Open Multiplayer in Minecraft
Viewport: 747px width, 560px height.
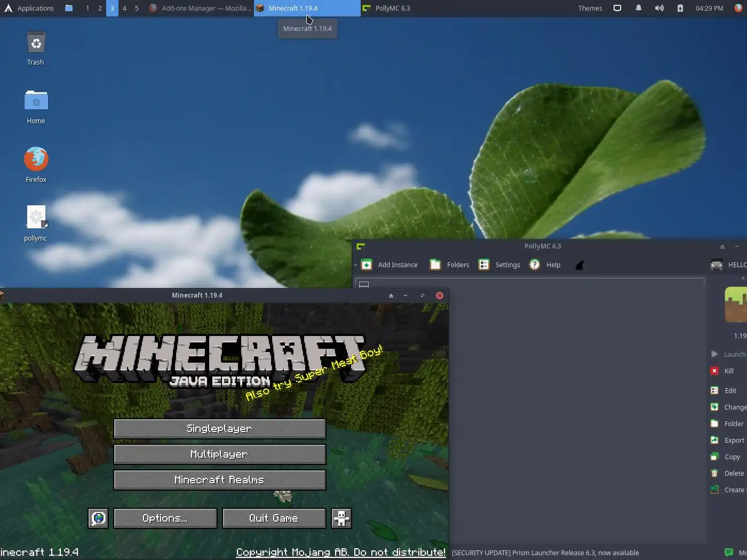click(x=220, y=454)
